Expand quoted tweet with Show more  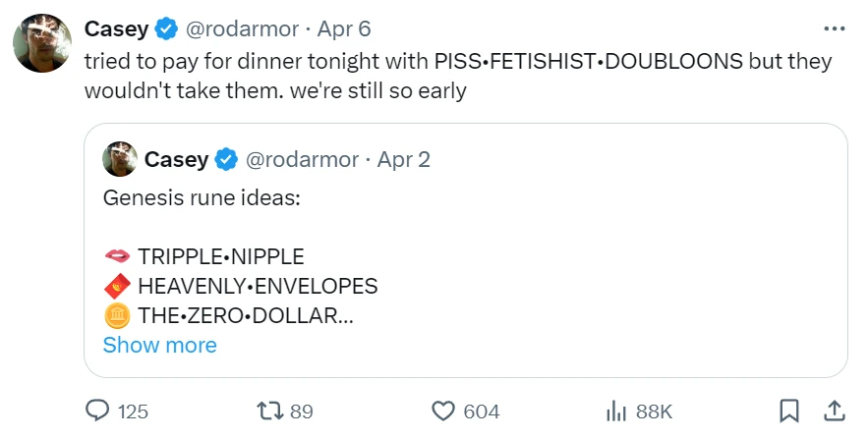159,345
